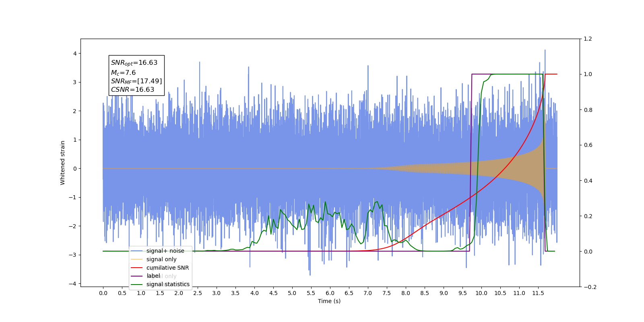Click the 6.0 tick on the Time axis
This screenshot has height=322, width=644.
(330, 293)
